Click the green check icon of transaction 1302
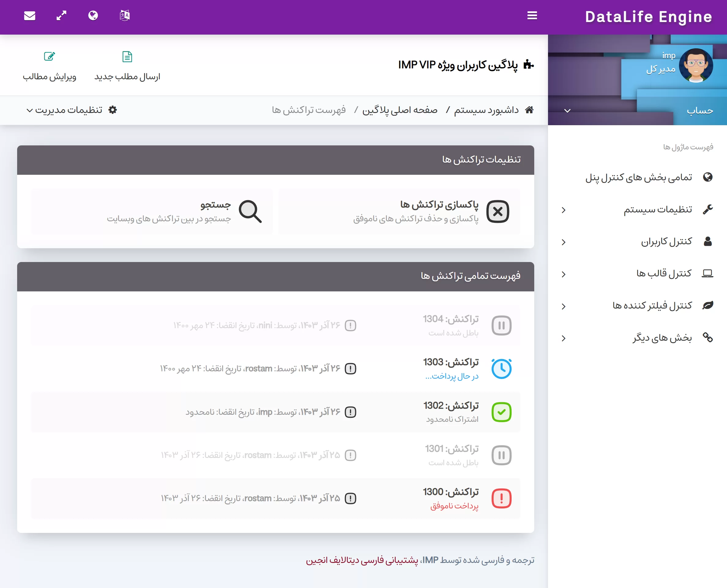Screen dimensions: 727x588 pyautogui.click(x=501, y=412)
